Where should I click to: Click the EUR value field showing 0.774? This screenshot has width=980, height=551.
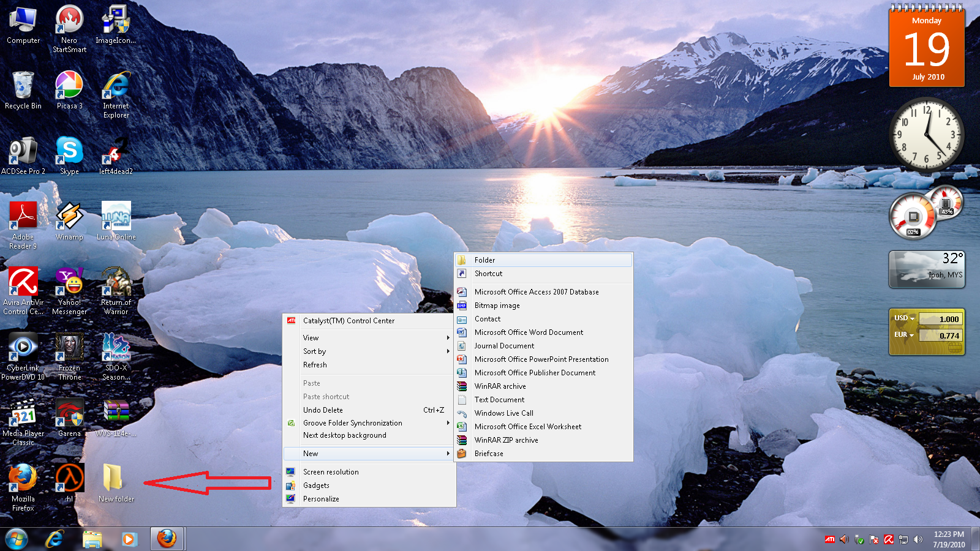(942, 334)
